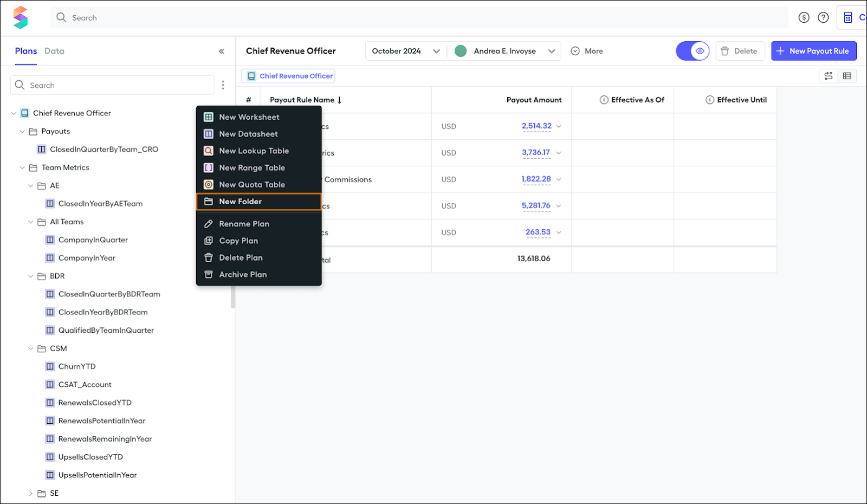Choose New Lookup Table menu item
Screen dimensions: 867x504
(x=259, y=151)
